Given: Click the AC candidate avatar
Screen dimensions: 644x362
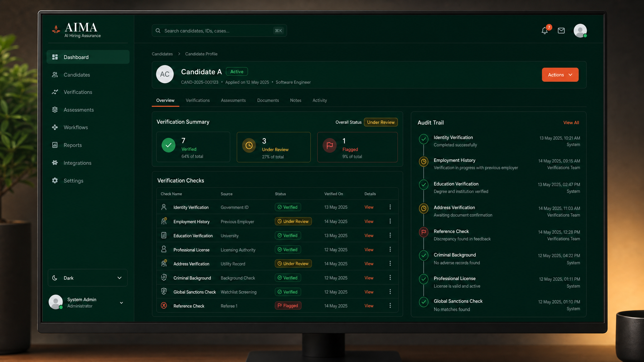Looking at the screenshot, I should pyautogui.click(x=165, y=74).
